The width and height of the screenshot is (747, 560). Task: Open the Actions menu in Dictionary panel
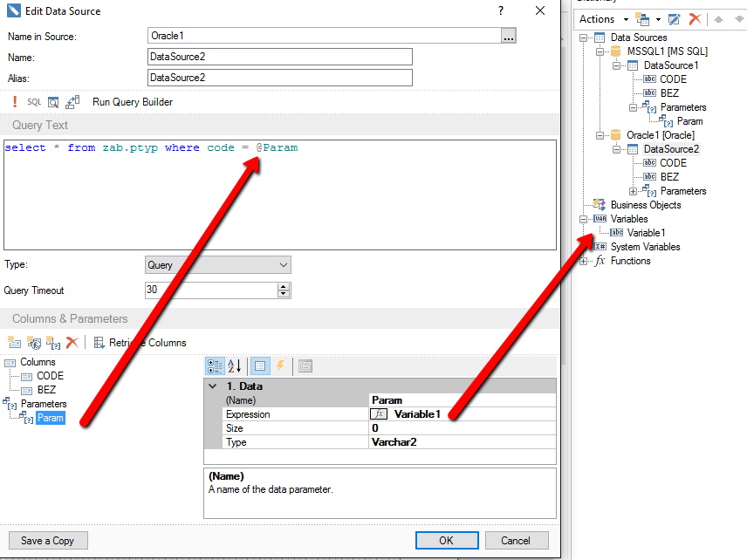603,19
